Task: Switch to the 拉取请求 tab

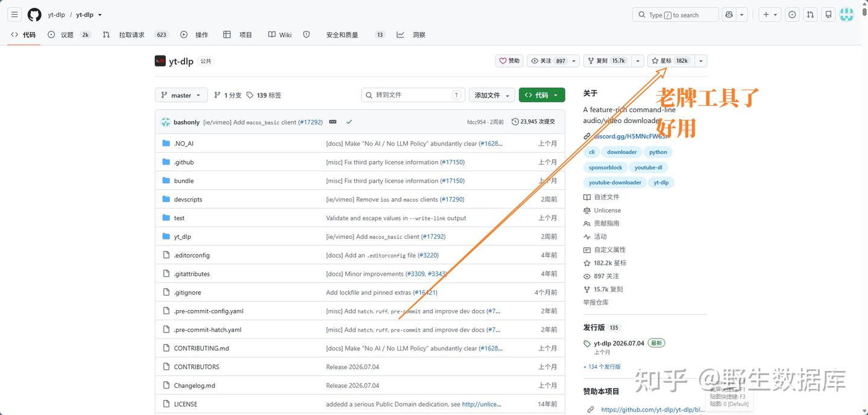Action: [x=135, y=35]
